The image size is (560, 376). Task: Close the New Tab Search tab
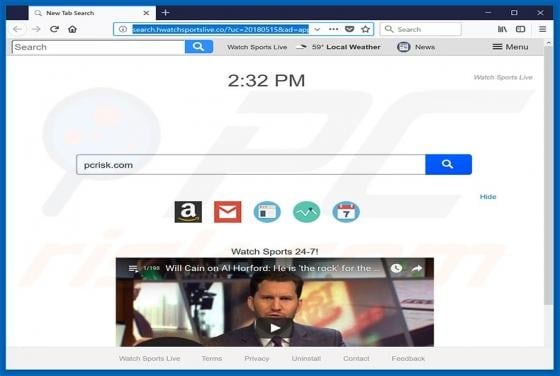pos(146,13)
